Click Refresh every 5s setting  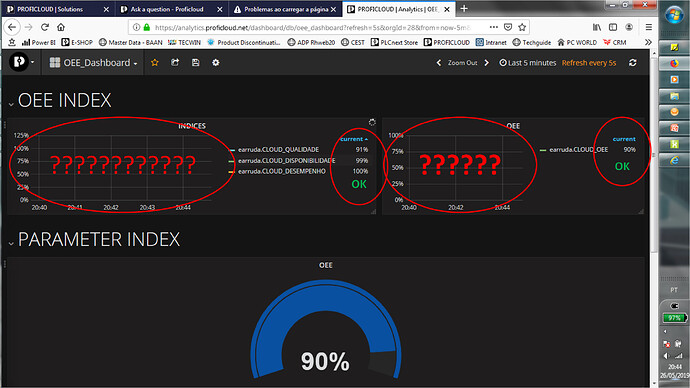point(589,63)
